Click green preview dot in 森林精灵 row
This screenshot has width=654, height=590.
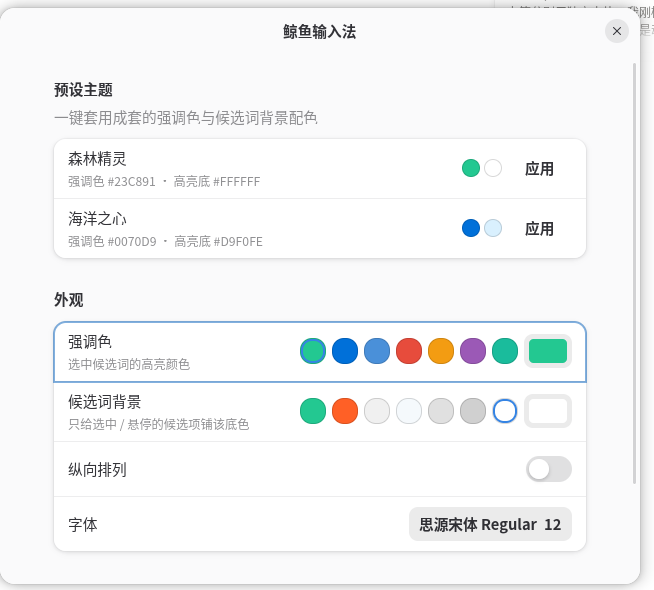(x=471, y=168)
